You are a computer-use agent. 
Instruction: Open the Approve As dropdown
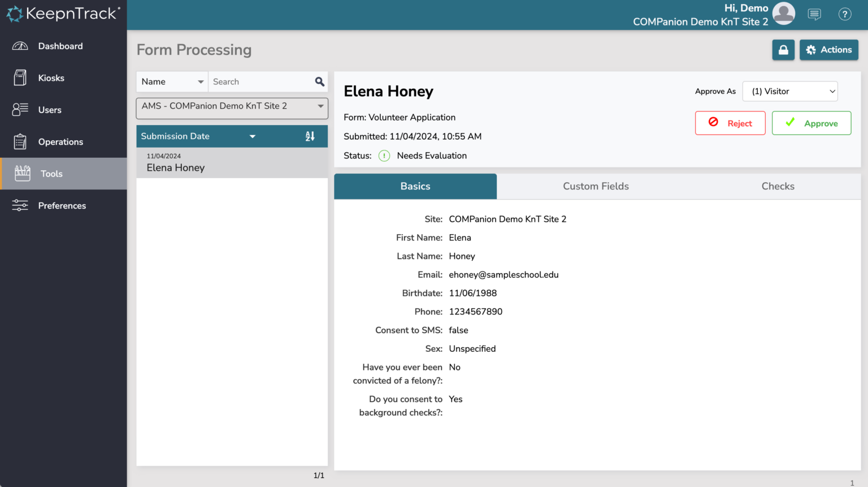click(790, 91)
